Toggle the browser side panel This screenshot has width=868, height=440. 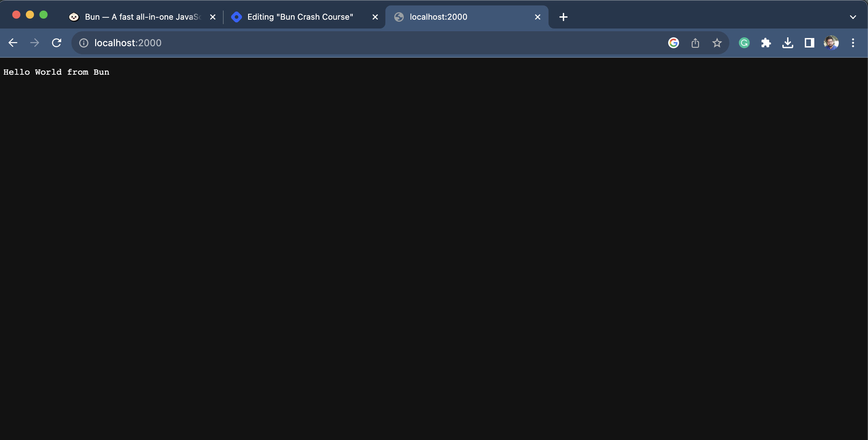(x=809, y=43)
